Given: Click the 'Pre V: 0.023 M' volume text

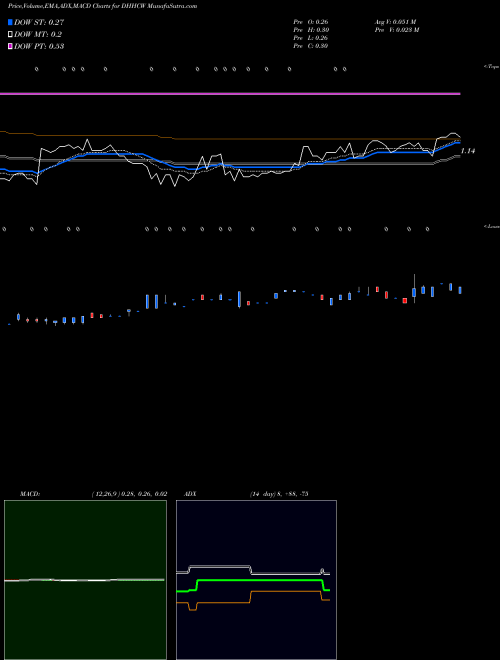Looking at the screenshot, I should pos(396,30).
